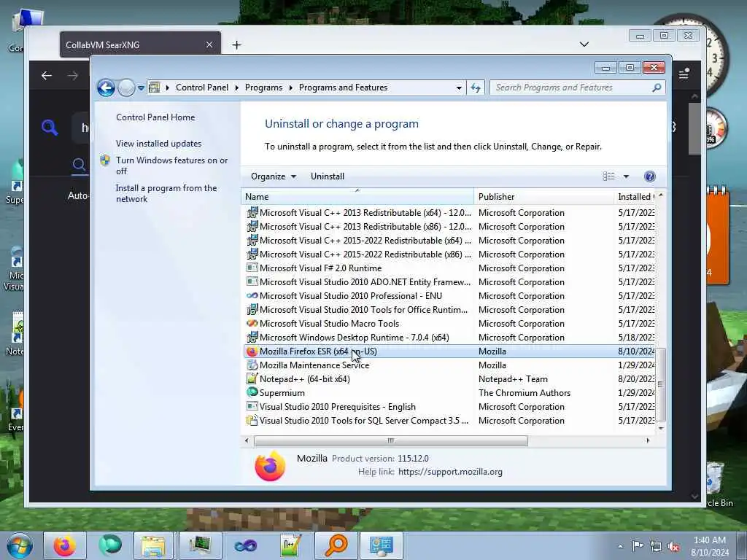Image resolution: width=747 pixels, height=560 pixels.
Task: Sort by the Name column header
Action: (x=357, y=197)
